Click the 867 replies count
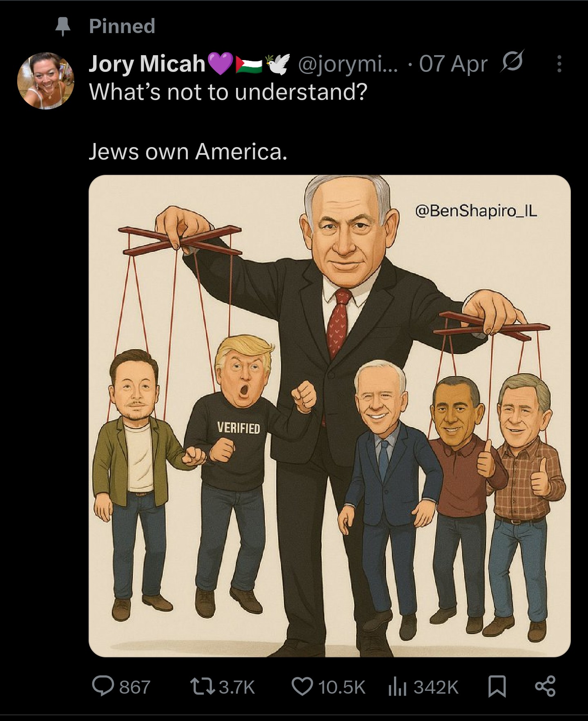Image resolution: width=588 pixels, height=721 pixels. click(135, 687)
